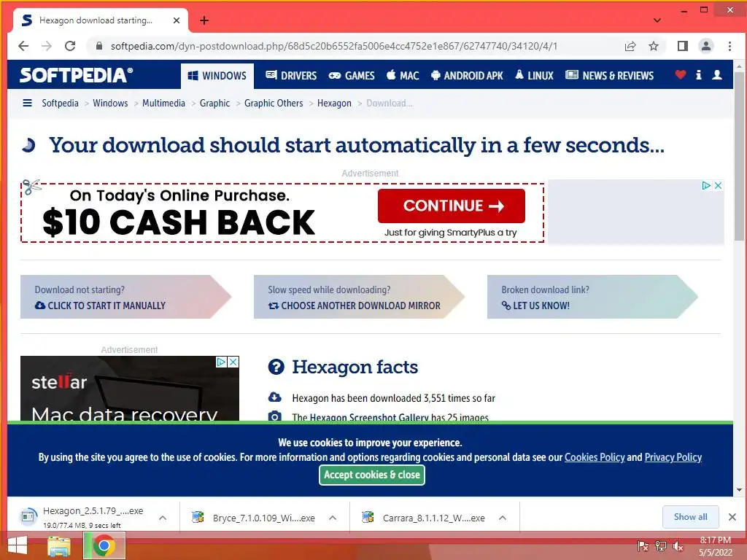Accept cookies and close banner
Viewport: 747px width, 560px height.
click(372, 475)
